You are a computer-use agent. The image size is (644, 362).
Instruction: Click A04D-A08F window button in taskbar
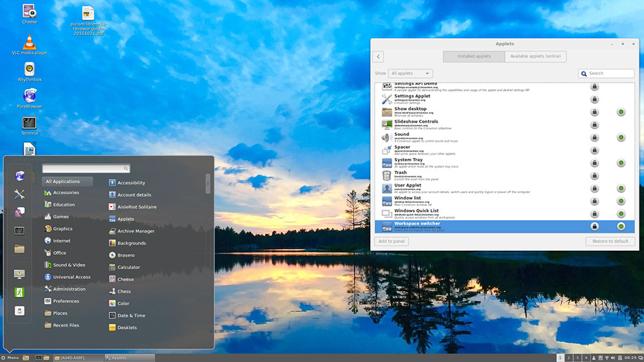(78, 358)
